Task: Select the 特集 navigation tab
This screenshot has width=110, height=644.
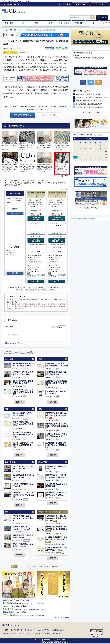Action: pos(92,23)
